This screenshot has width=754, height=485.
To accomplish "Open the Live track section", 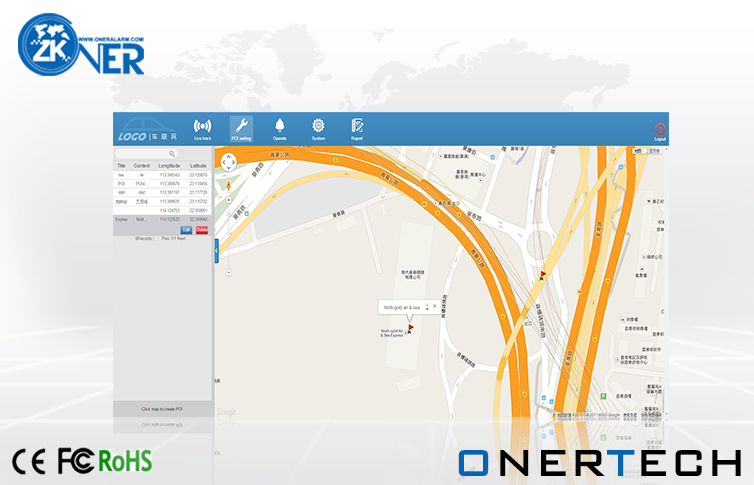I will pos(202,129).
